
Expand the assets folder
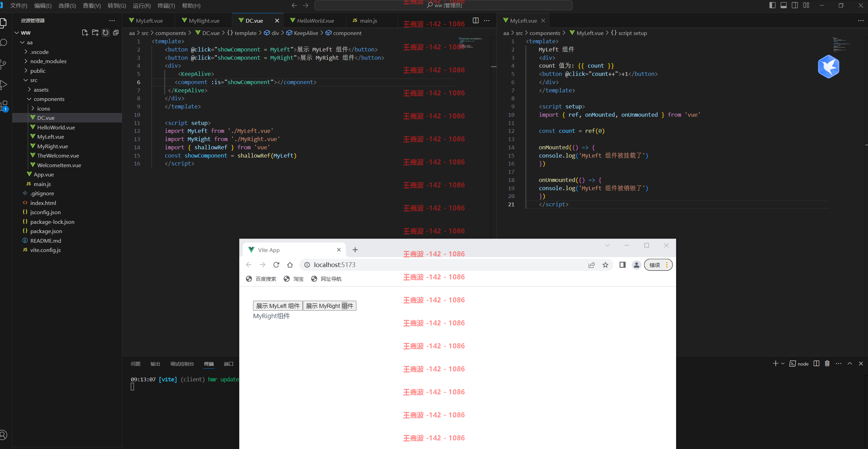29,90
